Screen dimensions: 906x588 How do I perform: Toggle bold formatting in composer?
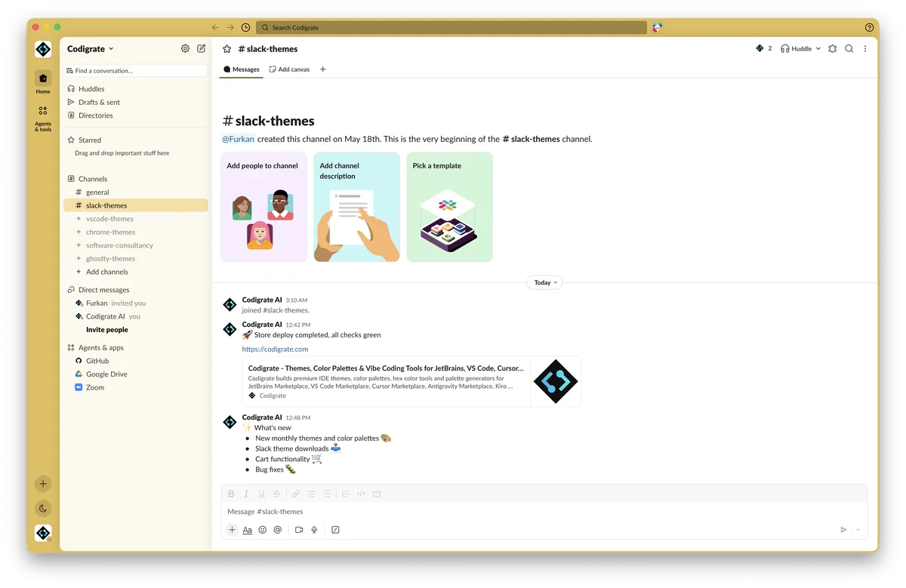point(231,494)
